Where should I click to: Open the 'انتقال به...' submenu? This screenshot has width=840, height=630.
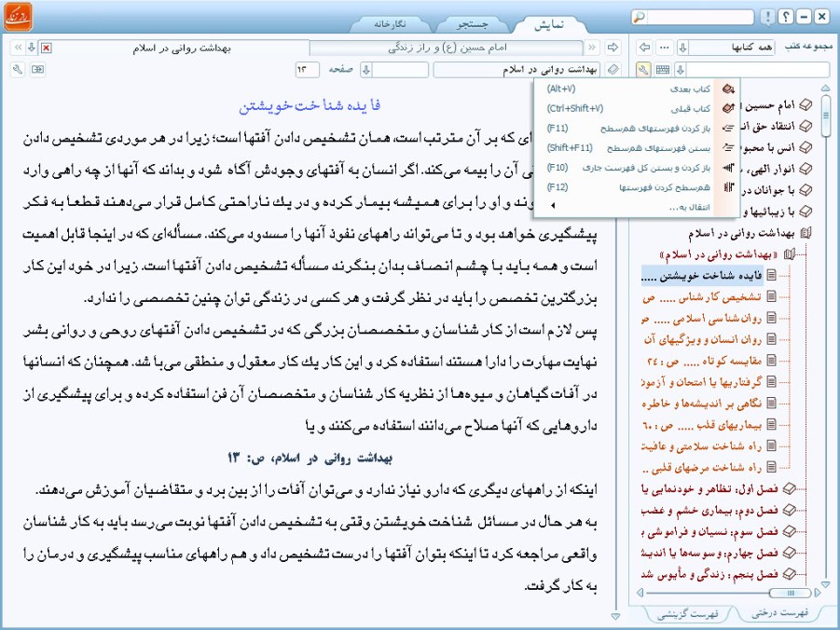[x=638, y=207]
